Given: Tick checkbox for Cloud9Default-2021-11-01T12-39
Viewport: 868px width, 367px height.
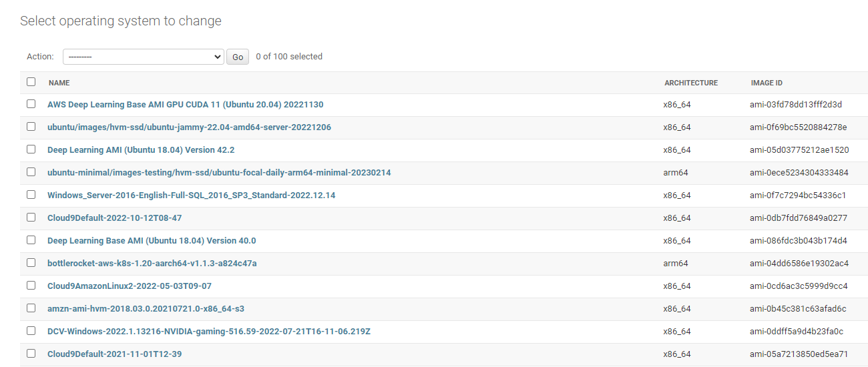Looking at the screenshot, I should [x=31, y=354].
